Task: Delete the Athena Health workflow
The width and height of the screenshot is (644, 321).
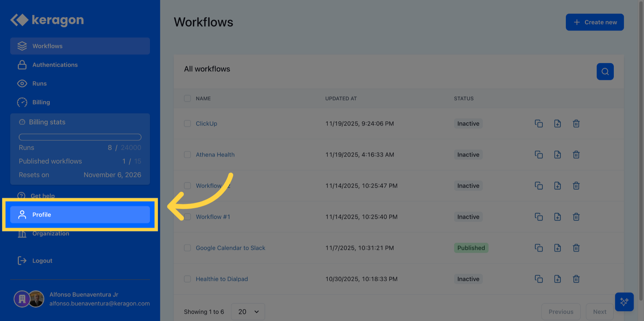Action: pos(576,155)
